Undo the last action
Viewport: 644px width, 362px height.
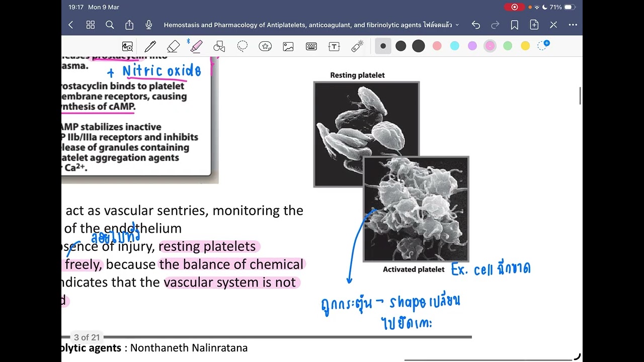[x=476, y=25]
